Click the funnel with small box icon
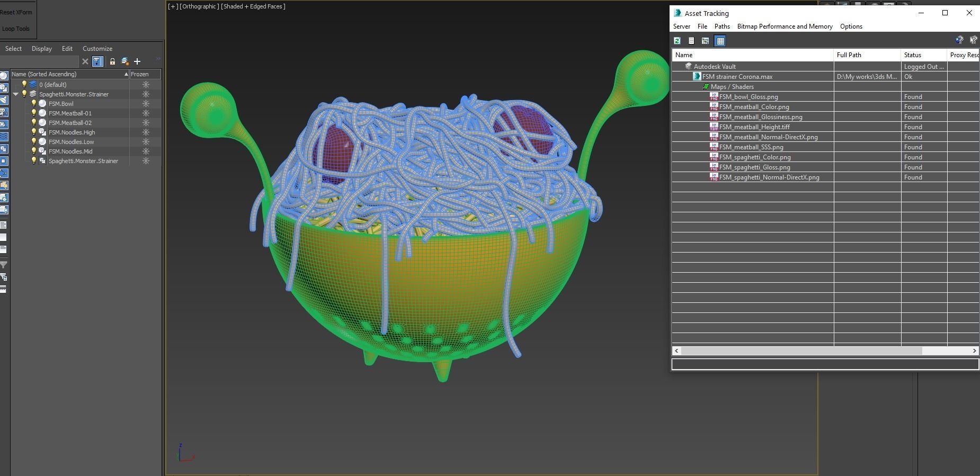The image size is (980, 476). (x=4, y=277)
